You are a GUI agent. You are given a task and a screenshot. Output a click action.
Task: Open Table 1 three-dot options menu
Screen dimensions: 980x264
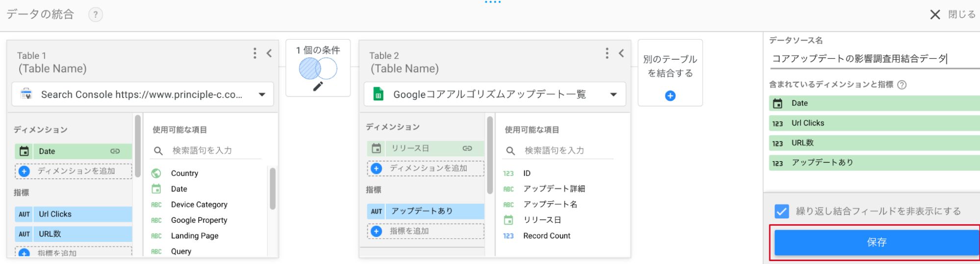[254, 53]
